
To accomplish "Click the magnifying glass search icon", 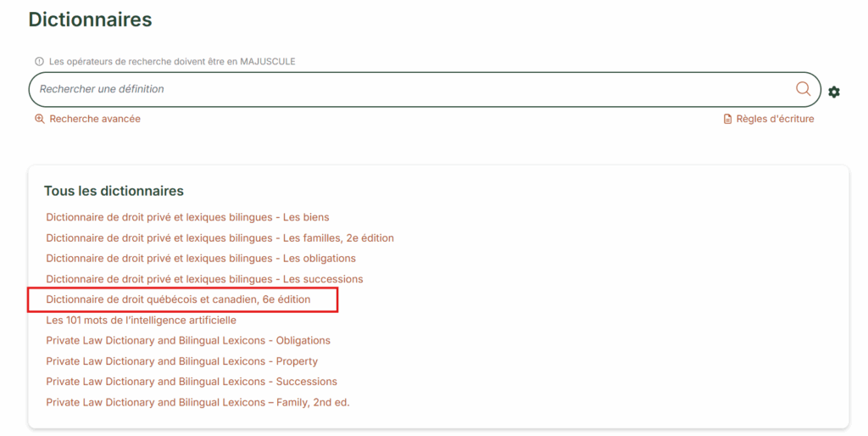I will coord(803,89).
